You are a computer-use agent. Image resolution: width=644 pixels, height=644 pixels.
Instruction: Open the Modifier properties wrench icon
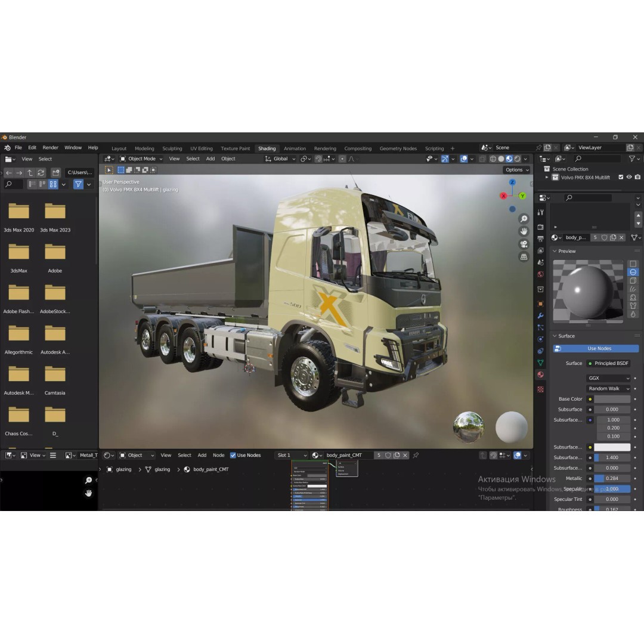click(x=540, y=316)
